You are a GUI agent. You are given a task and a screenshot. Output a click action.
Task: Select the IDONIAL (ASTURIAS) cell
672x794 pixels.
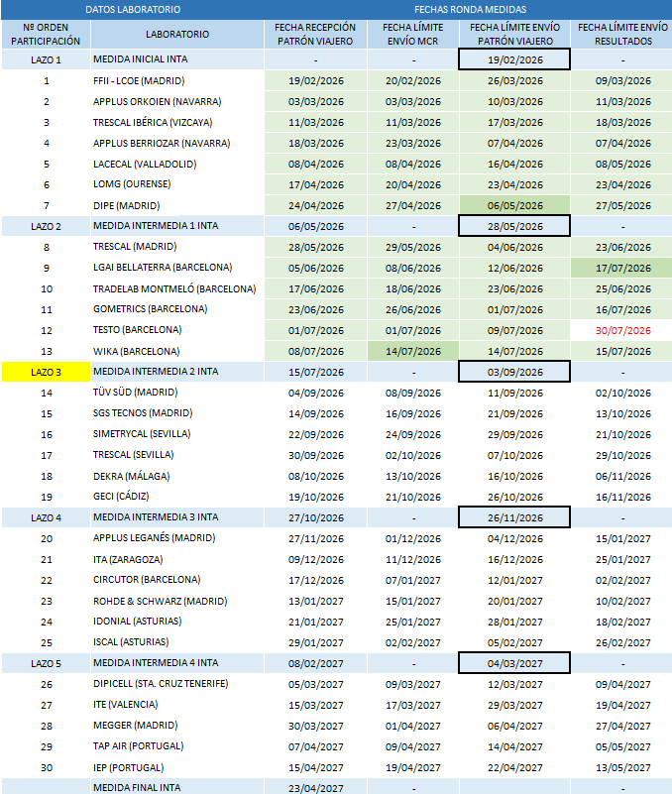(x=177, y=622)
